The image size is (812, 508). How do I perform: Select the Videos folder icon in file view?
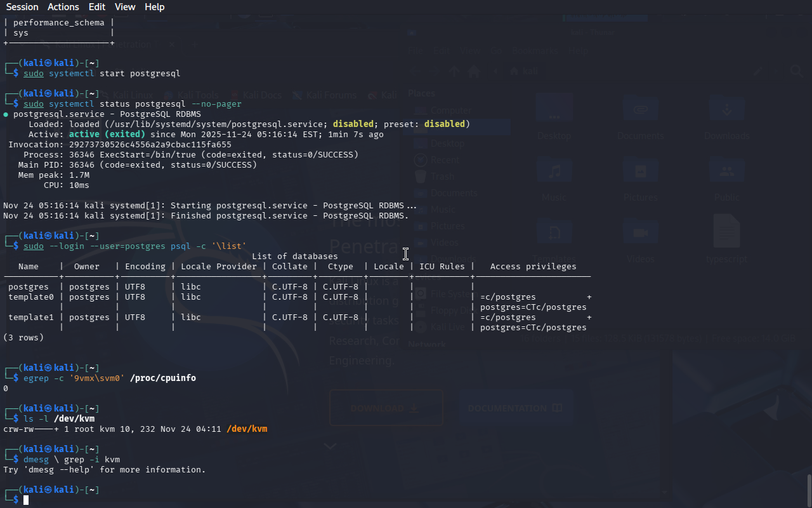click(x=641, y=234)
